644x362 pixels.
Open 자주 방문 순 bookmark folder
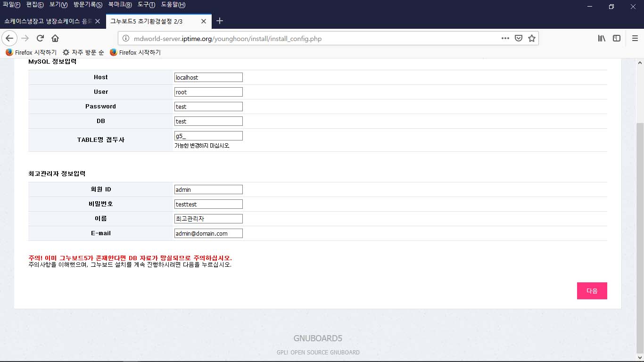point(83,52)
